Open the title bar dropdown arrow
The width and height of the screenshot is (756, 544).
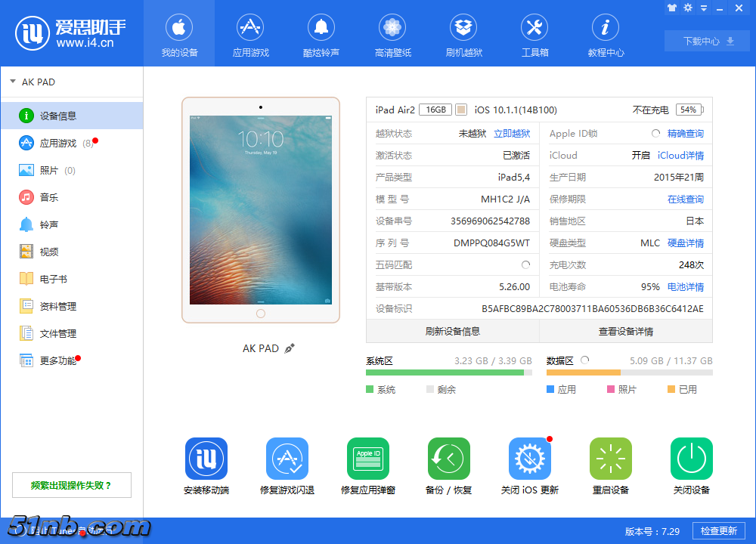[705, 8]
